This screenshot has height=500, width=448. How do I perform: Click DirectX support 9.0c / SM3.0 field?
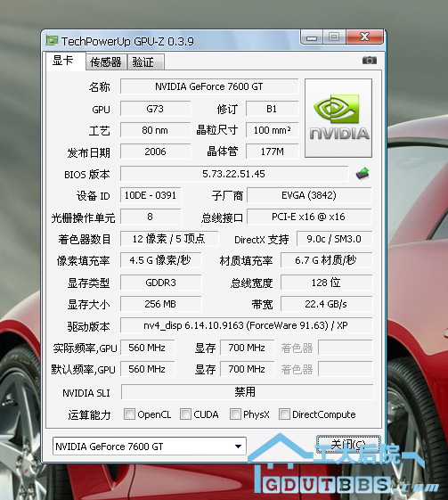pos(334,239)
